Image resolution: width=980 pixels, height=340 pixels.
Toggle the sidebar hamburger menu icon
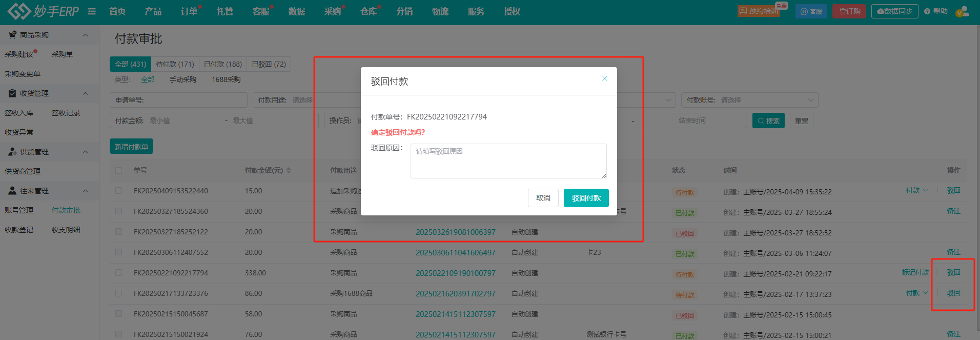pyautogui.click(x=92, y=11)
